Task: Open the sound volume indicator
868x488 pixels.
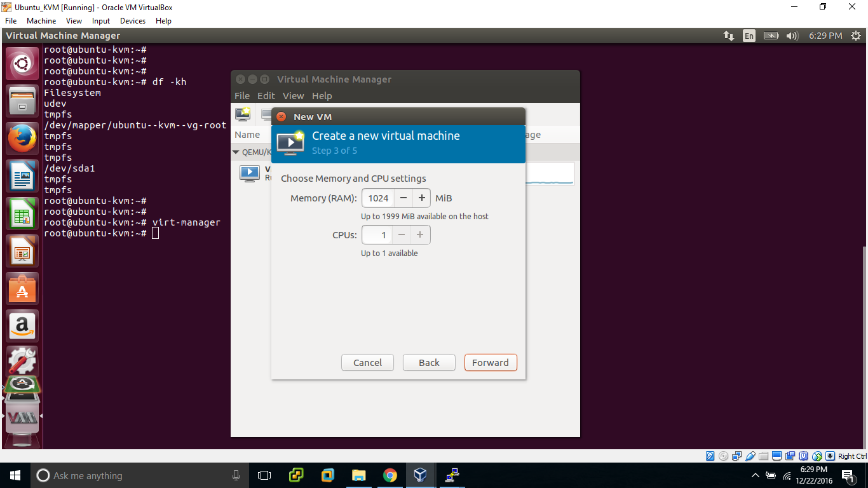Action: pos(792,36)
